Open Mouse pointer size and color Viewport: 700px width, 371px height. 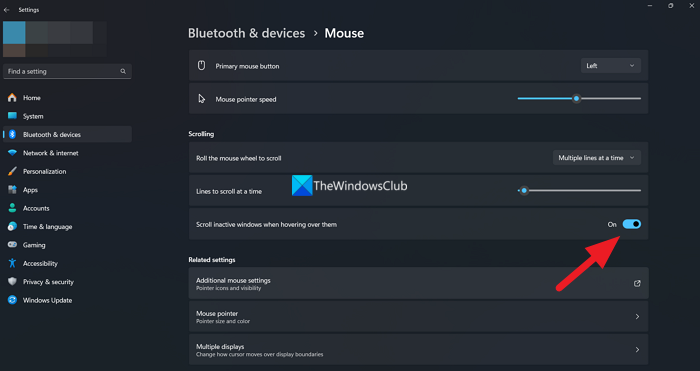pos(418,317)
